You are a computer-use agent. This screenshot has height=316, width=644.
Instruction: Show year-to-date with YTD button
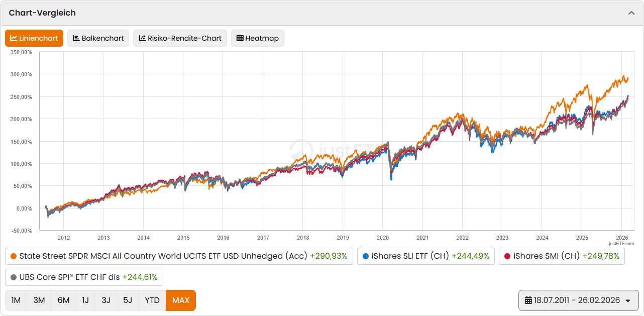click(x=152, y=300)
